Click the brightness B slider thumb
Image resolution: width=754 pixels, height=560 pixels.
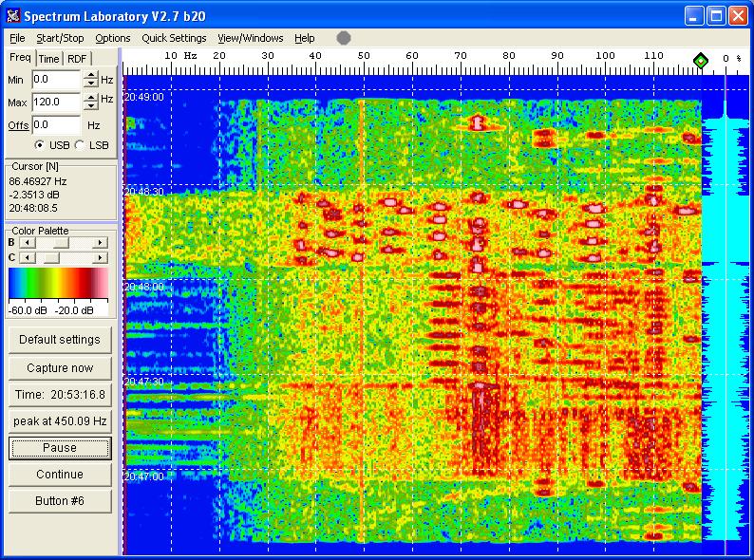pos(62,243)
